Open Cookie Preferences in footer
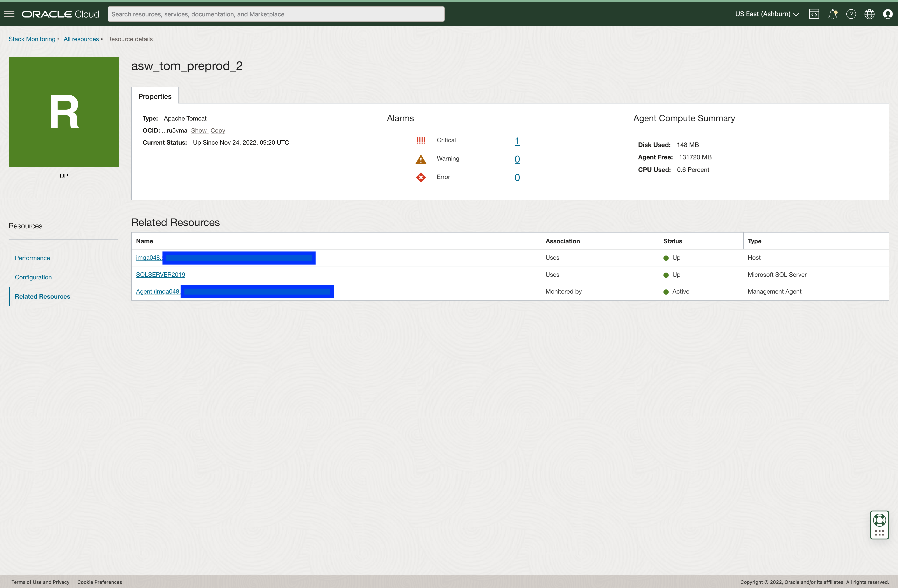The height and width of the screenshot is (588, 898). click(100, 582)
